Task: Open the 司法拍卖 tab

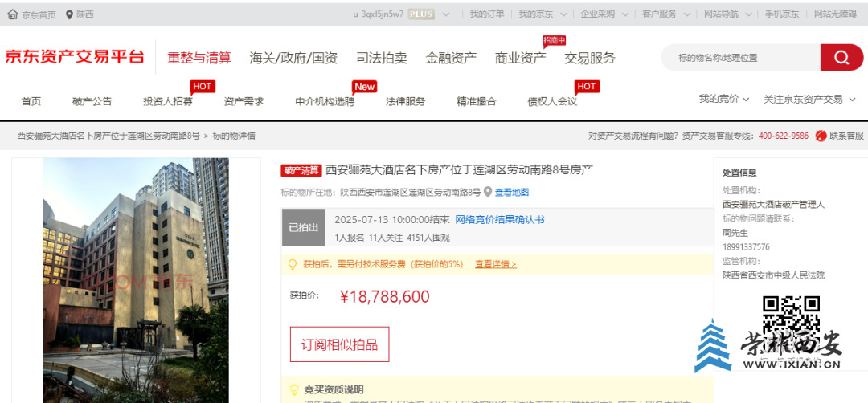Action: (x=382, y=58)
